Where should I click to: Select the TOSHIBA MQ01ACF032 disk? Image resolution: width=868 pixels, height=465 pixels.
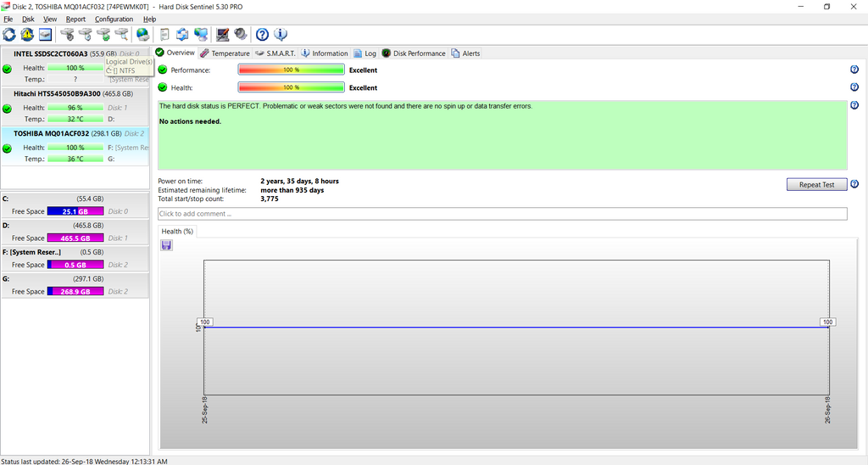click(75, 146)
